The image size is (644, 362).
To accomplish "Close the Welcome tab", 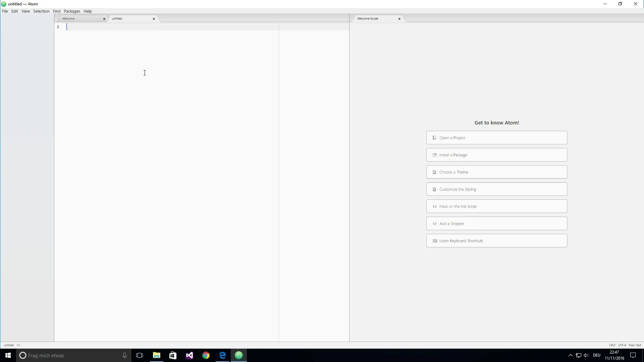I will [104, 19].
